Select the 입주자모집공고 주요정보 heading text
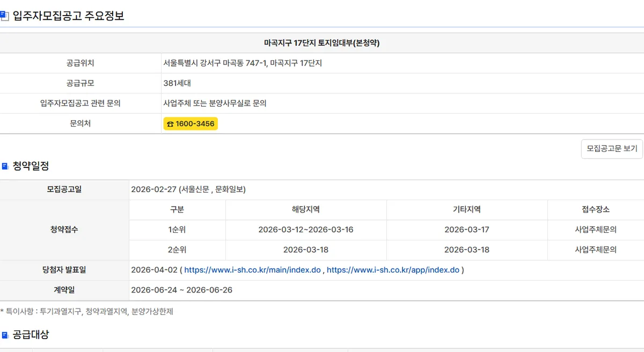Viewport: 644px width, 352px height. coord(68,16)
